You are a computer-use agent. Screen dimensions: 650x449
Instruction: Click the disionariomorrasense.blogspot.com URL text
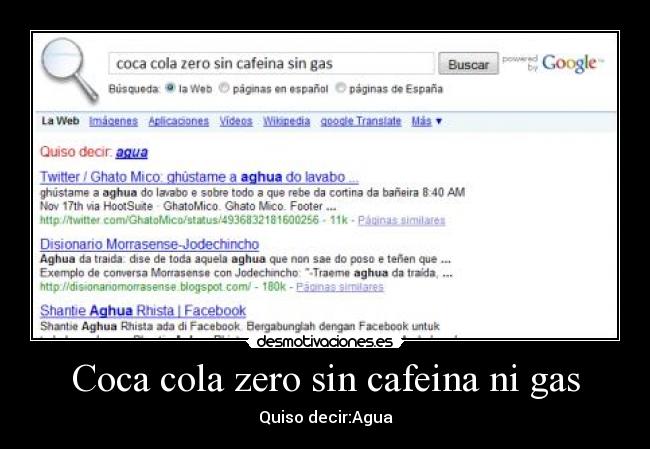tap(146, 287)
